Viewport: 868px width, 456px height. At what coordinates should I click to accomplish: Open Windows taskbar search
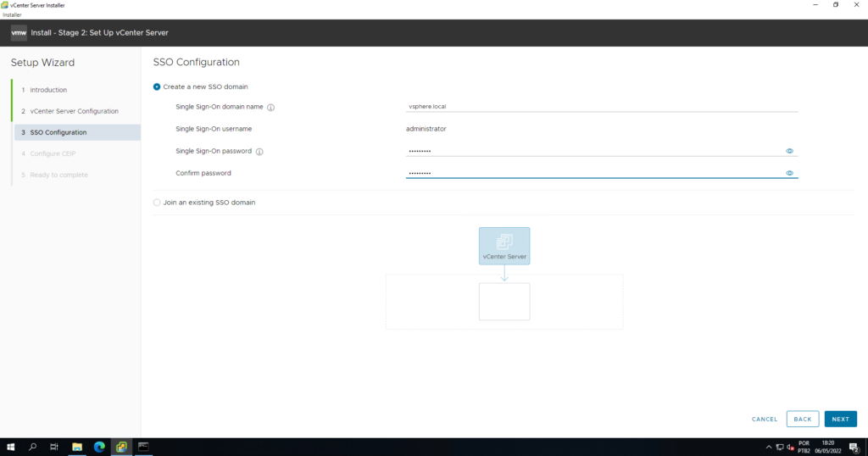point(32,447)
